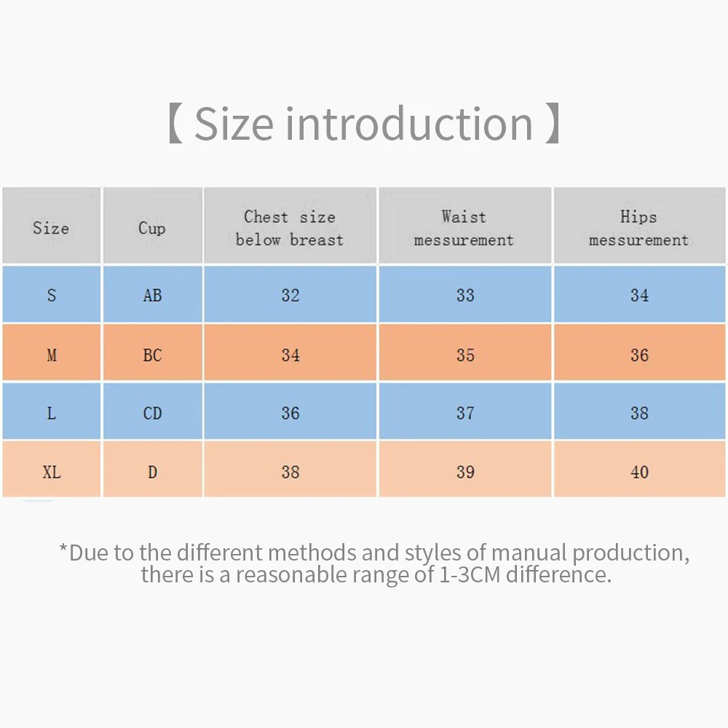Screen dimensions: 728x728
Task: Click the waist value 35 cell
Action: tap(464, 355)
